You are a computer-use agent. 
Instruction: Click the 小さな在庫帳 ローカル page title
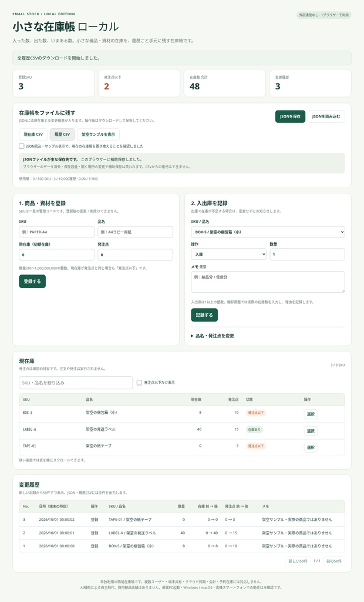pyautogui.click(x=66, y=26)
